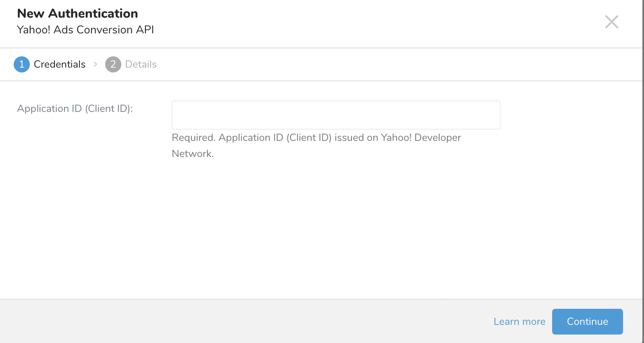Click 'Yahoo! Developer' in the helper description
This screenshot has width=644, height=343.
(421, 138)
